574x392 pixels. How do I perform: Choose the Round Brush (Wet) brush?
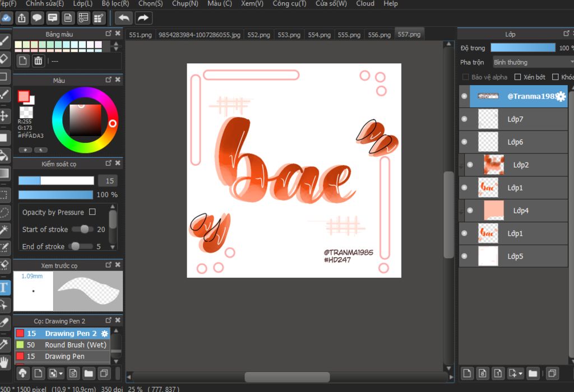[75, 345]
